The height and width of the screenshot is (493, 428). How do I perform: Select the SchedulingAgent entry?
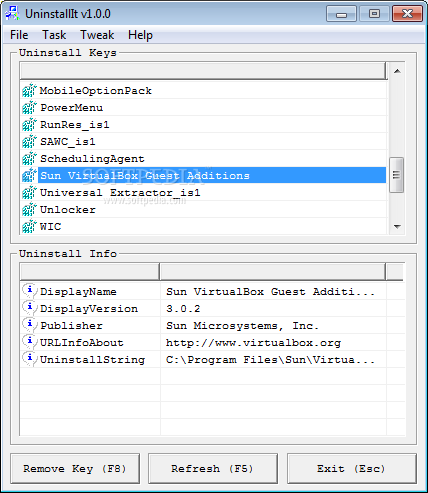(x=92, y=159)
